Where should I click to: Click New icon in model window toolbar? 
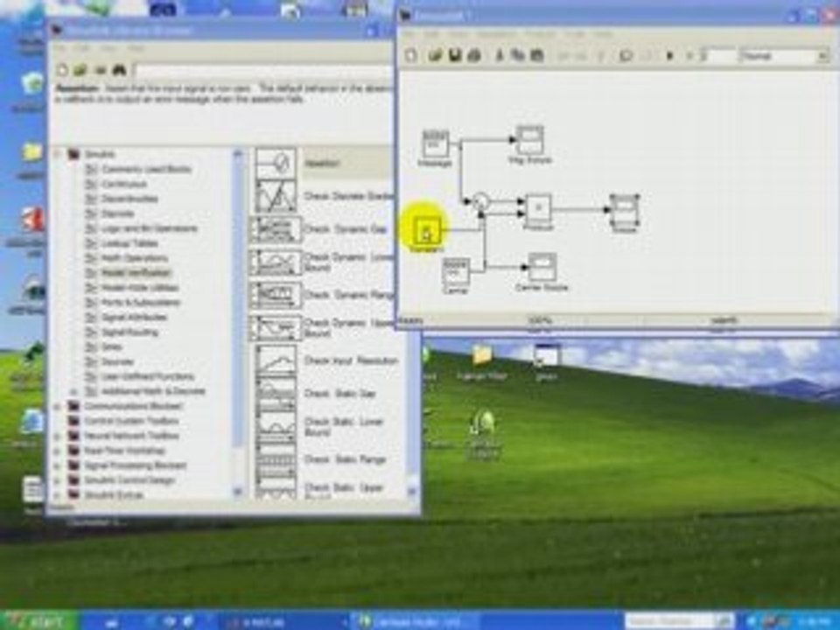coord(411,55)
